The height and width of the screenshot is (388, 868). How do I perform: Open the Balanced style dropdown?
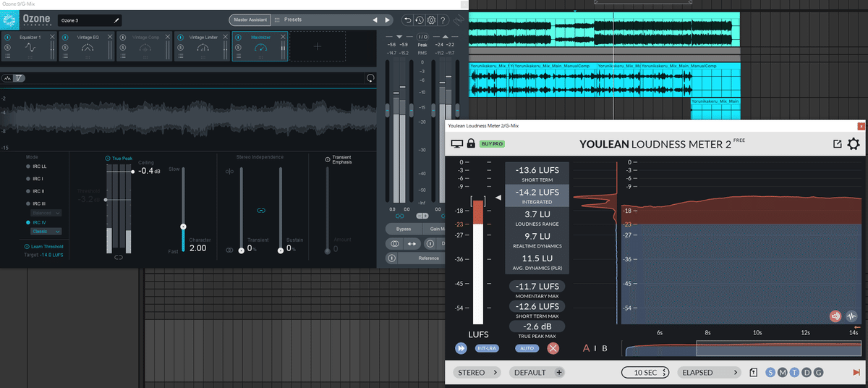point(46,213)
